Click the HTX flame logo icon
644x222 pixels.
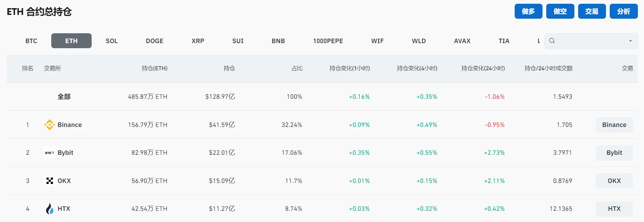[x=50, y=209]
